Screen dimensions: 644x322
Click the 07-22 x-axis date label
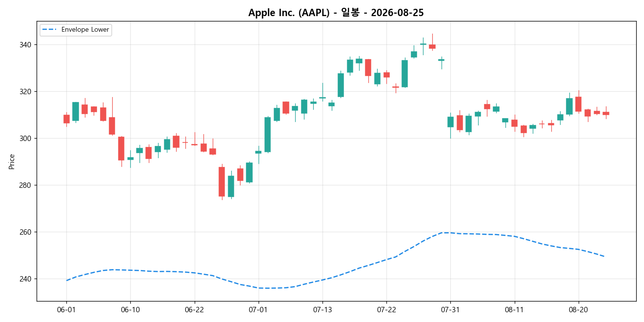coord(386,310)
